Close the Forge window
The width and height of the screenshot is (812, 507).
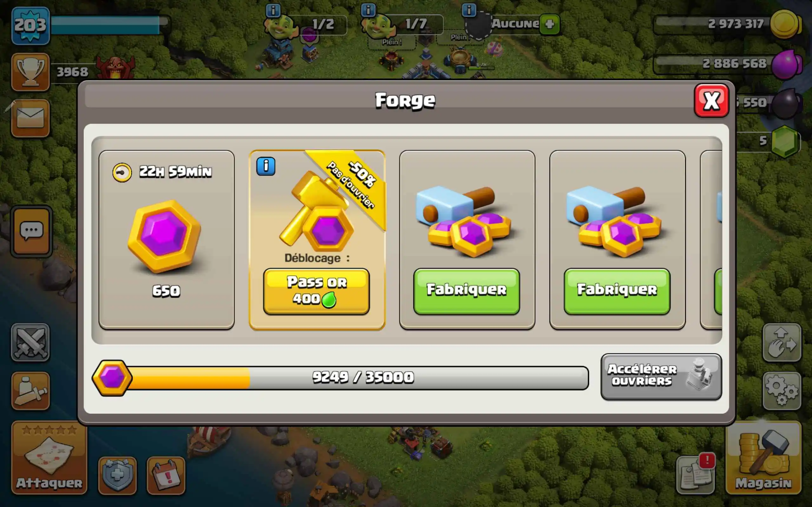(x=711, y=100)
